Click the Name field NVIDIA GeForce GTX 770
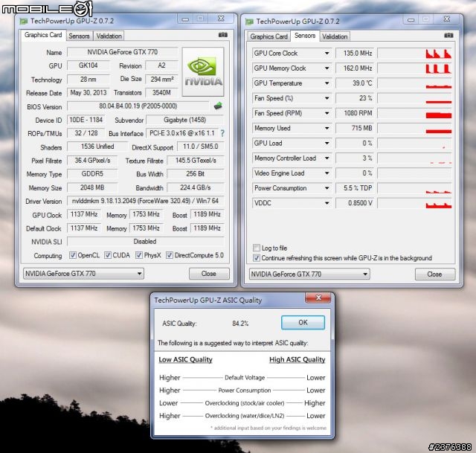 coord(122,52)
